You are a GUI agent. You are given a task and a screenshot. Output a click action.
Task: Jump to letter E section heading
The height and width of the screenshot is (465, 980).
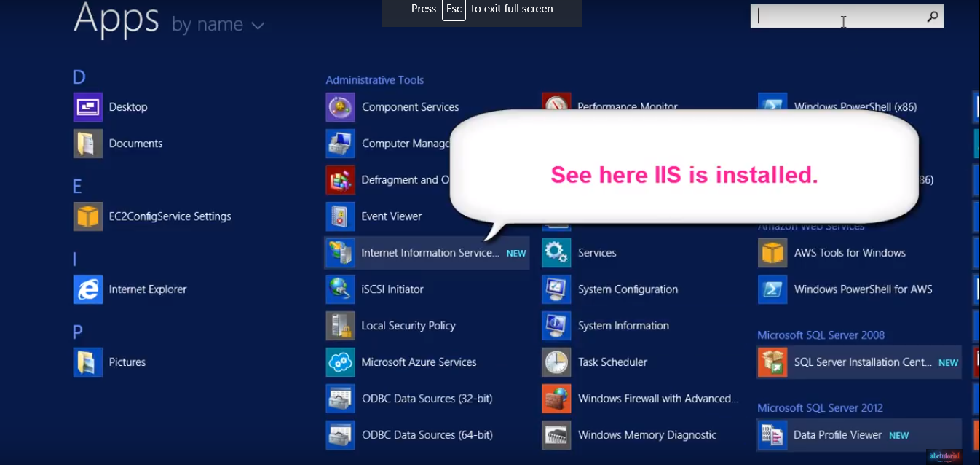77,187
